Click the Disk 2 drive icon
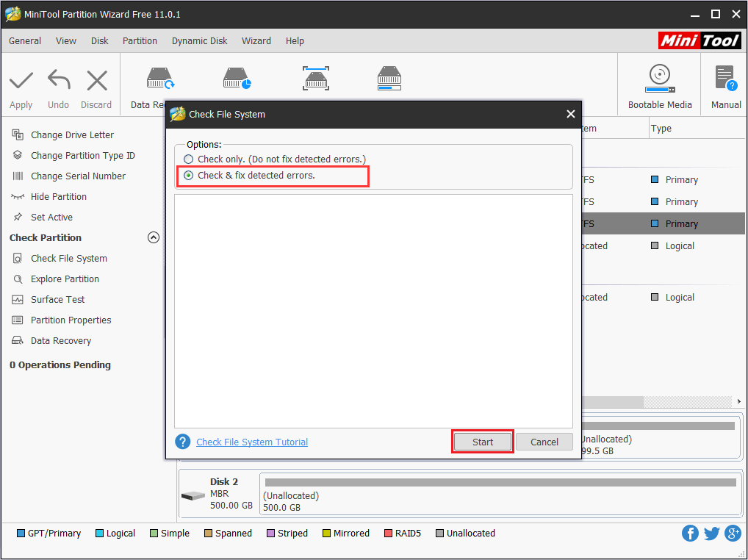The width and height of the screenshot is (748, 560). 193,496
